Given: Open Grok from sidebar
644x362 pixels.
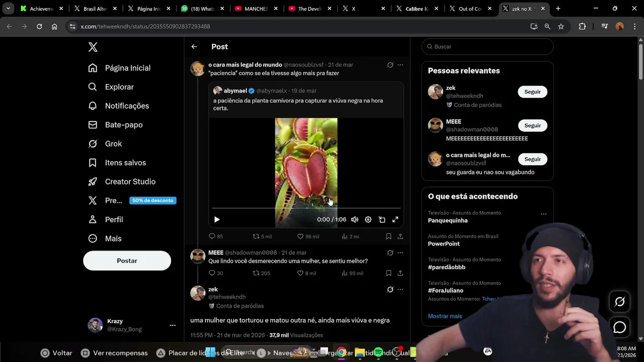Looking at the screenshot, I should coord(105,144).
